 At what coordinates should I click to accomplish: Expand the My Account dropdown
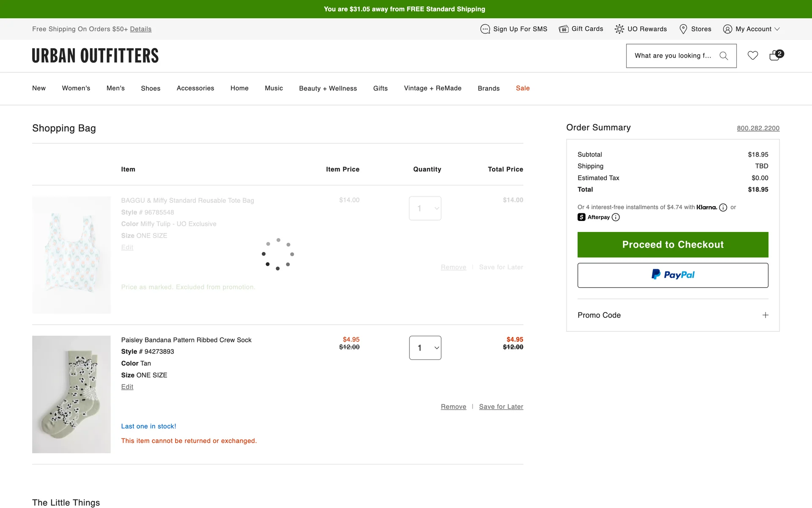pyautogui.click(x=753, y=29)
